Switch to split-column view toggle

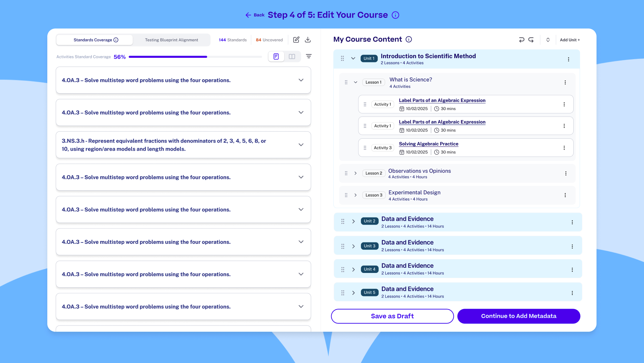pos(292,56)
